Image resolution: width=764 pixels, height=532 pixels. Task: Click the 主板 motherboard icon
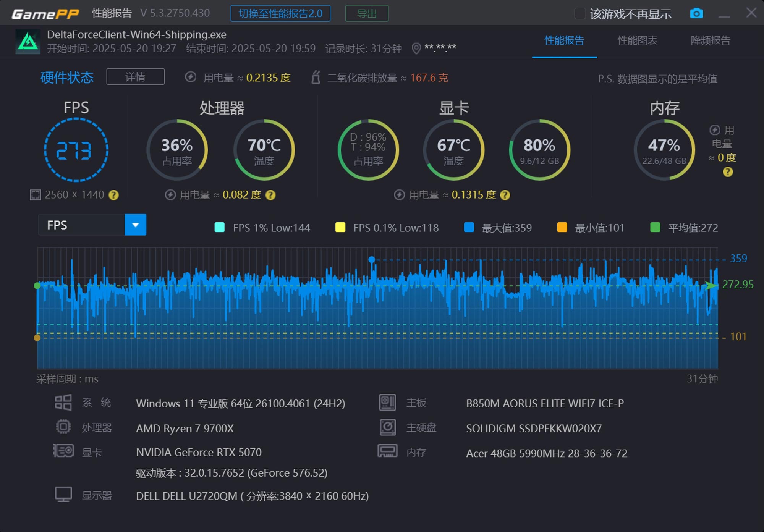coord(387,403)
